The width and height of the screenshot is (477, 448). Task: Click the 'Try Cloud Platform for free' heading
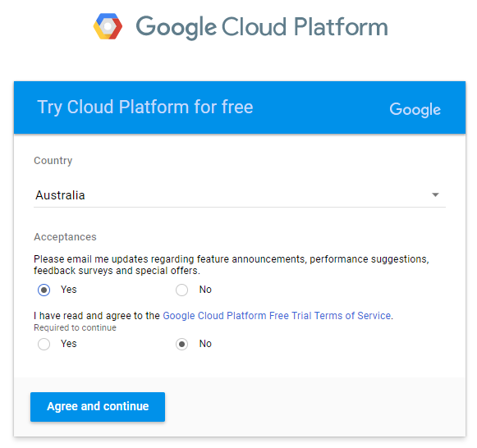(x=145, y=107)
